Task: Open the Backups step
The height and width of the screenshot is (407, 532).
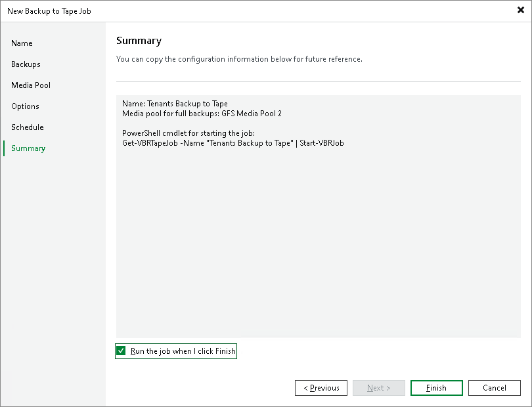Action: pyautogui.click(x=27, y=64)
